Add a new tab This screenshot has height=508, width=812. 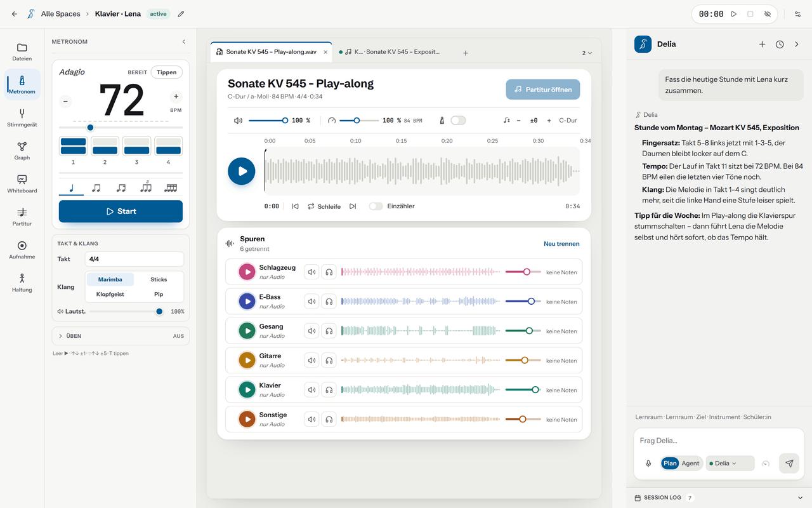(x=466, y=53)
